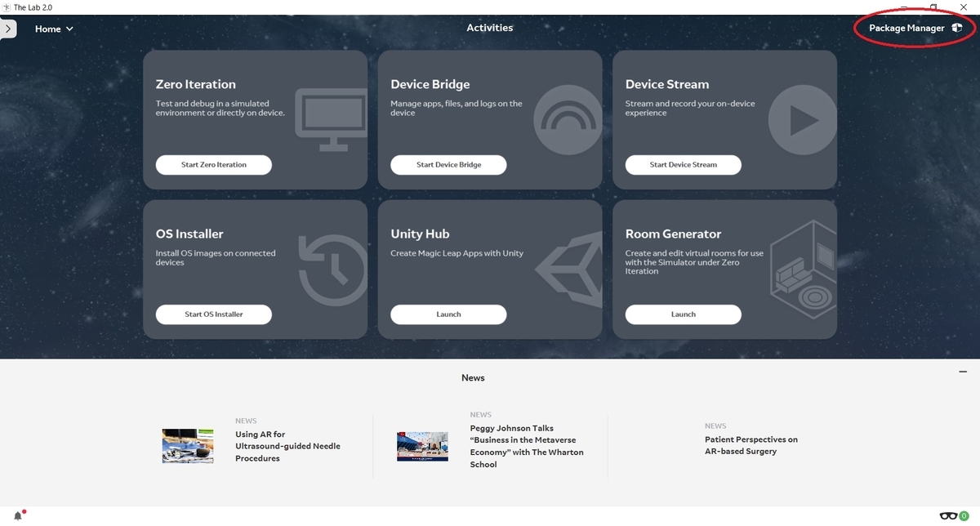Screen dimensions: 980x526
Task: Click the Start OS Installer button
Action: pos(214,314)
